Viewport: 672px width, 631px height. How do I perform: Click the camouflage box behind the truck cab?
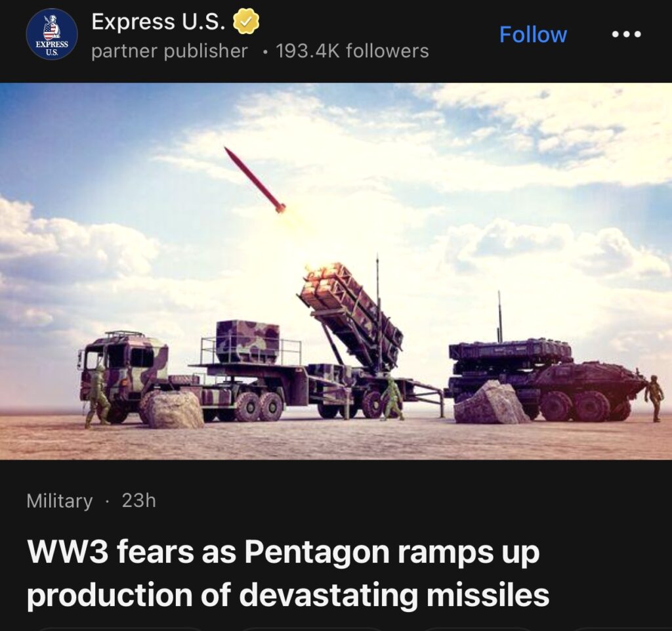pyautogui.click(x=247, y=342)
